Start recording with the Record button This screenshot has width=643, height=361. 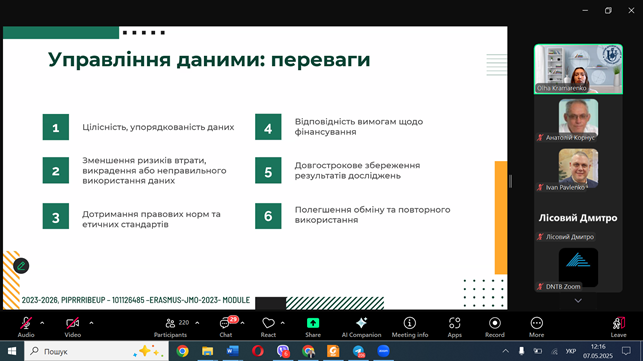point(495,327)
